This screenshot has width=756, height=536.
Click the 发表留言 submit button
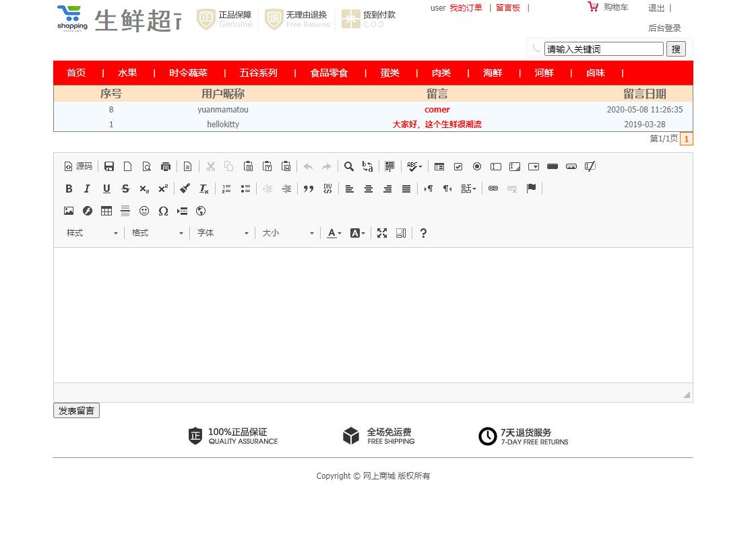[76, 410]
